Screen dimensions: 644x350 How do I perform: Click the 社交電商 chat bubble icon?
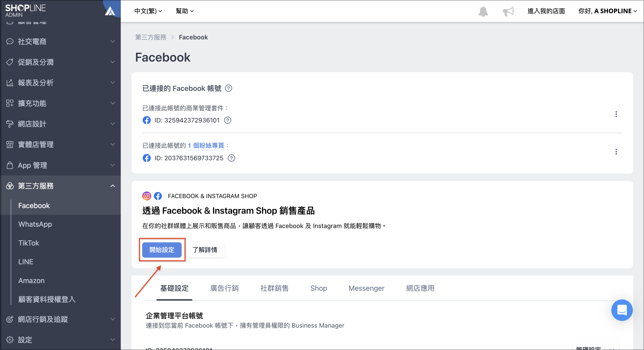[x=10, y=41]
